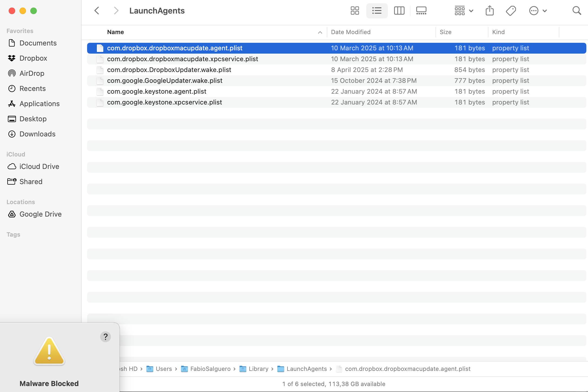Sort by Date Modified column
The width and height of the screenshot is (588, 392).
pos(351,32)
